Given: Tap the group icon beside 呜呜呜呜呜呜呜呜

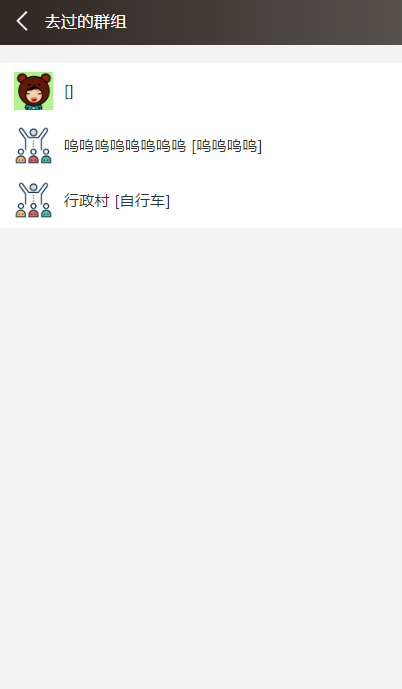Looking at the screenshot, I should coord(33,145).
